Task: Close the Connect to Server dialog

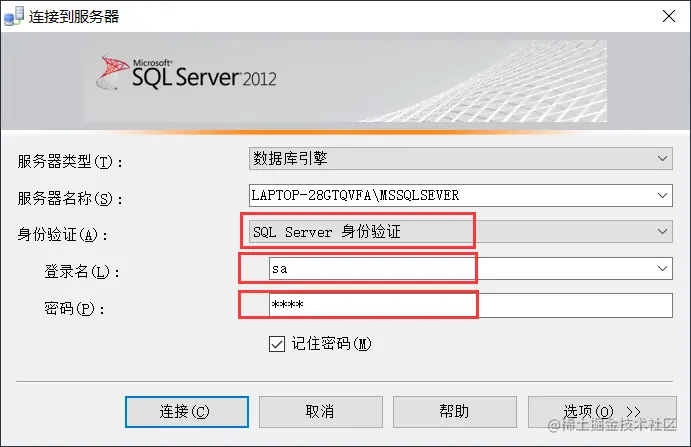Action: coord(669,16)
